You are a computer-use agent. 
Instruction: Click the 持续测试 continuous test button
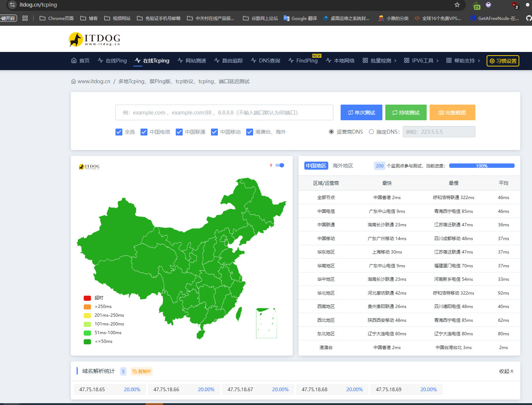point(406,113)
